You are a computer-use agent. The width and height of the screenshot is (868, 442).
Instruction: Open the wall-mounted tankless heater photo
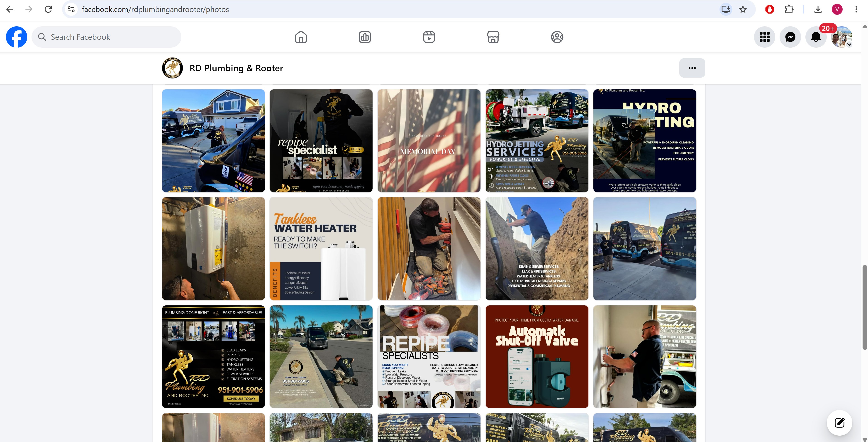click(x=213, y=249)
